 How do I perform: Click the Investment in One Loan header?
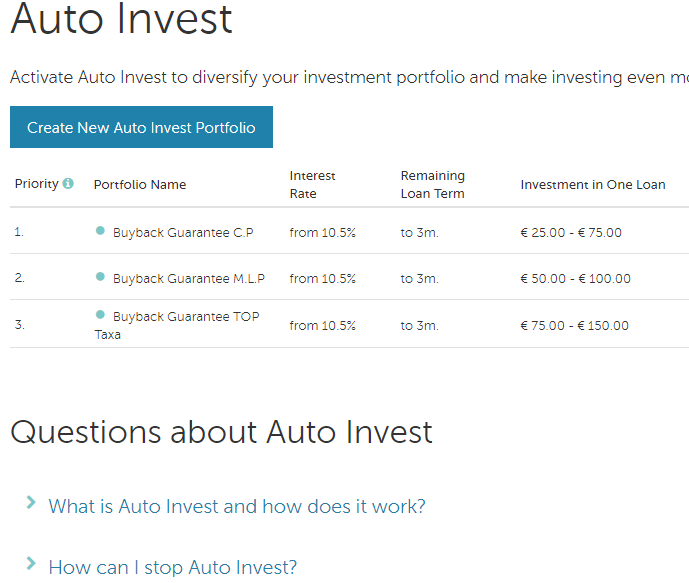(x=593, y=185)
